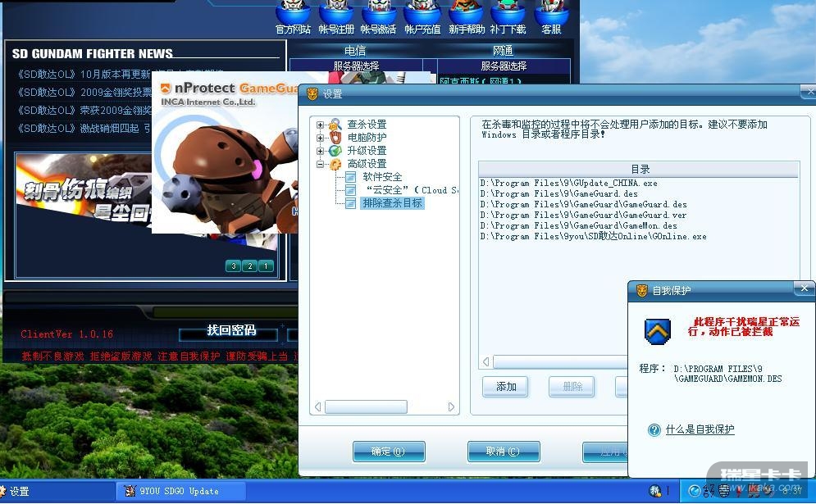Screen dimensions: 816x504
Task: Open the 客服 launcher icon
Action: [551, 18]
